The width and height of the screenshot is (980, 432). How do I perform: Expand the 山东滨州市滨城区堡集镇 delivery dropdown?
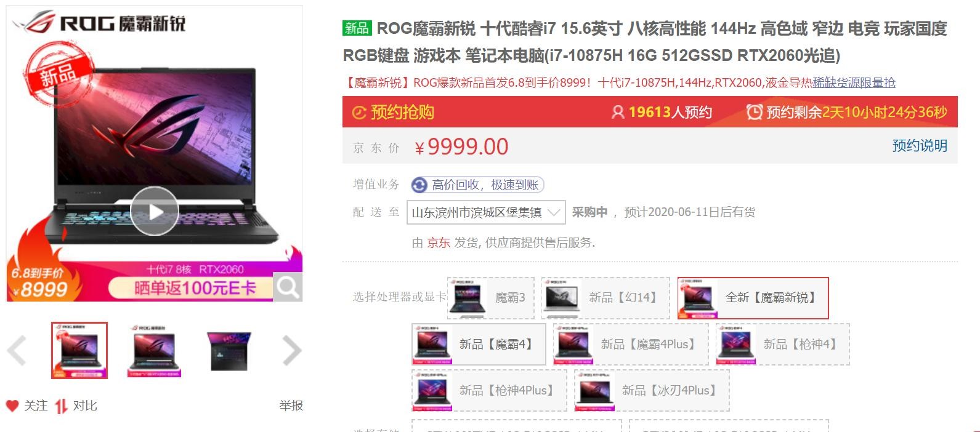tap(486, 212)
